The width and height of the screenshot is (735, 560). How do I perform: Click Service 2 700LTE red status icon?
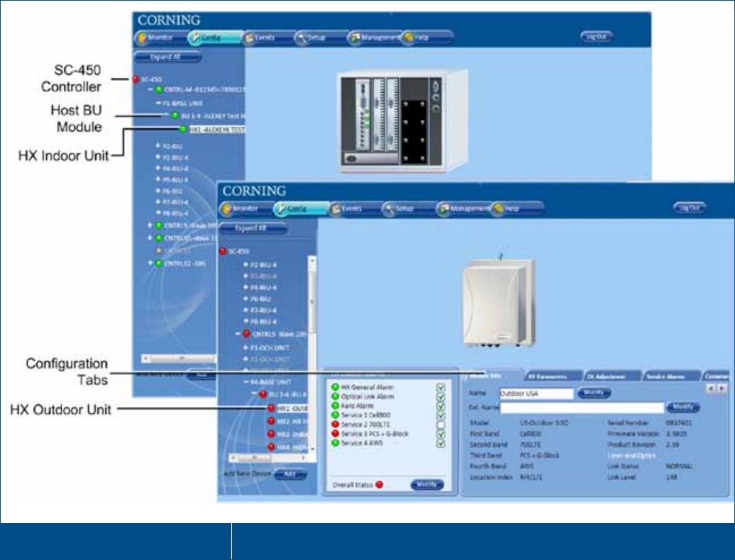tap(335, 424)
